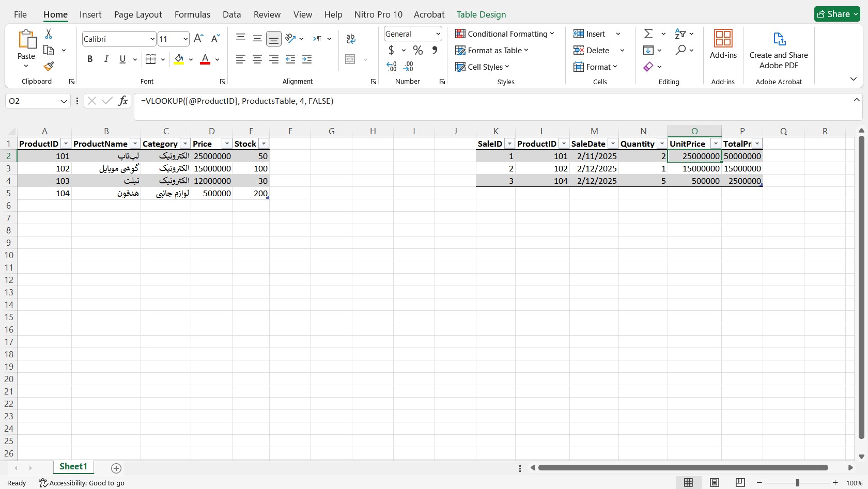Open ProductName column filter dropdown
The width and height of the screenshot is (868, 489).
(135, 144)
